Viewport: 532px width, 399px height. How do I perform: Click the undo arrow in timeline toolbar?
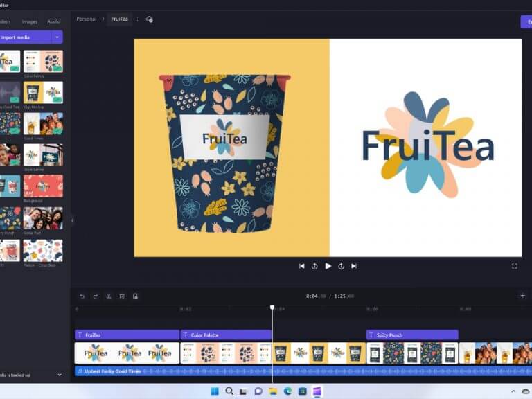[x=82, y=296]
